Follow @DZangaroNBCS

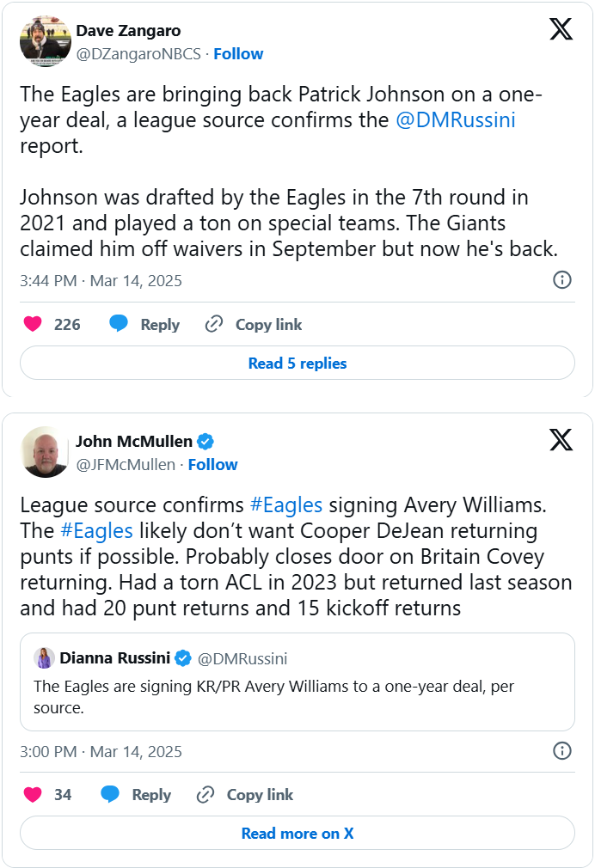pyautogui.click(x=238, y=53)
